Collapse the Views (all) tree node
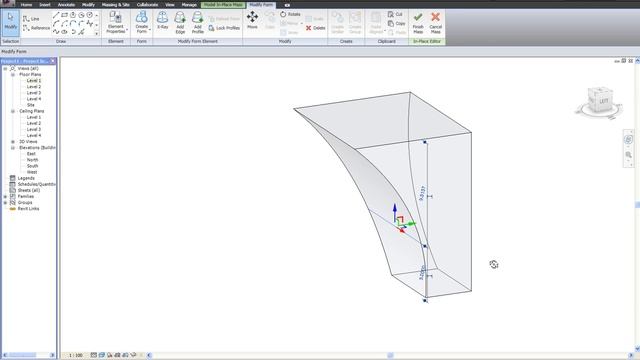The image size is (640, 360). 5,69
